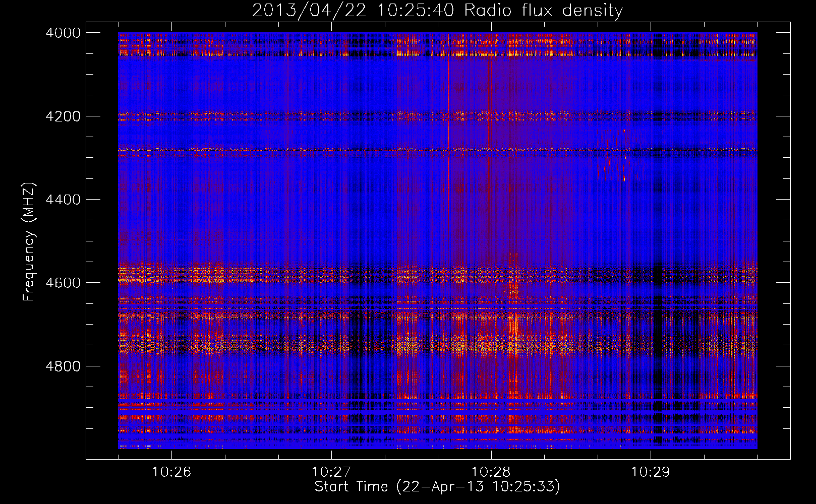Click the 4400 frequency tick label
The width and height of the screenshot is (816, 504).
pos(63,200)
